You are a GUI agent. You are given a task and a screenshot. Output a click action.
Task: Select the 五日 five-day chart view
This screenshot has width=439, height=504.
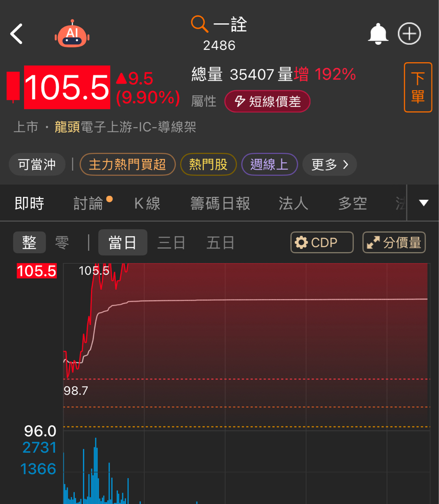(220, 242)
